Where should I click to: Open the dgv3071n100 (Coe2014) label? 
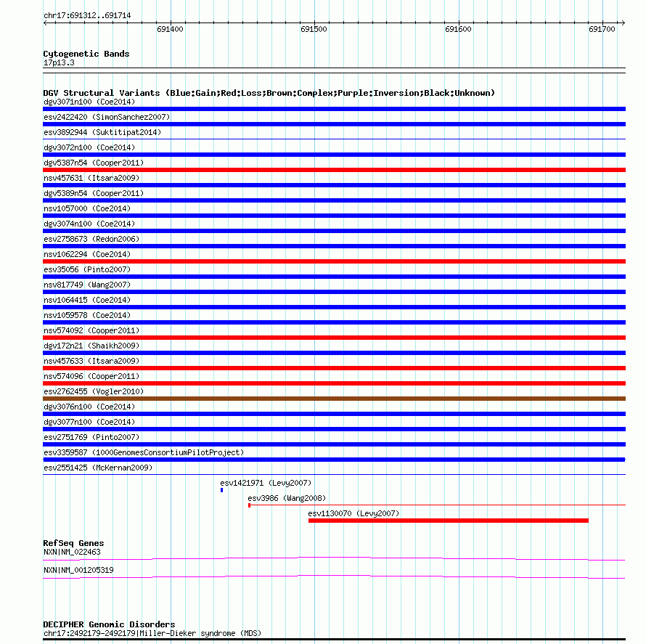click(x=89, y=102)
